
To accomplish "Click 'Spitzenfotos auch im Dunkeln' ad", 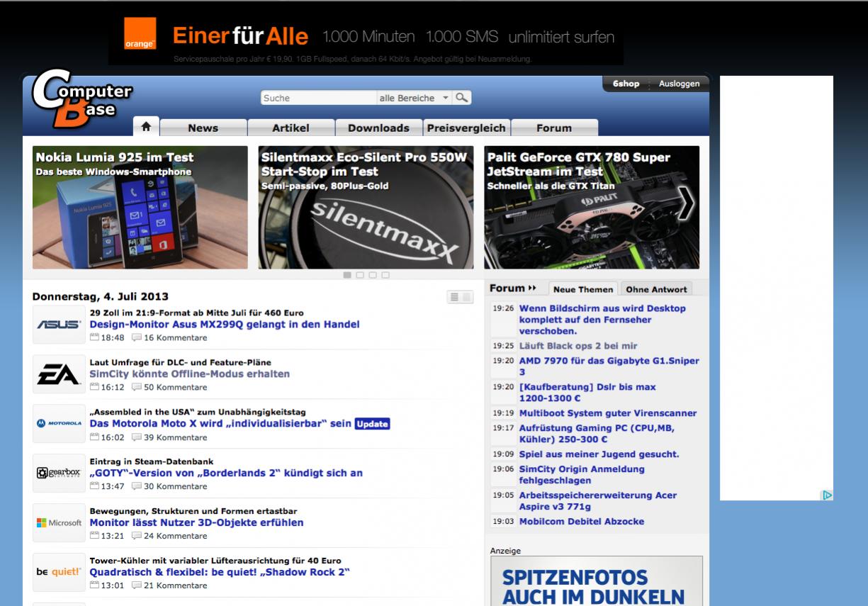I will pyautogui.click(x=597, y=581).
